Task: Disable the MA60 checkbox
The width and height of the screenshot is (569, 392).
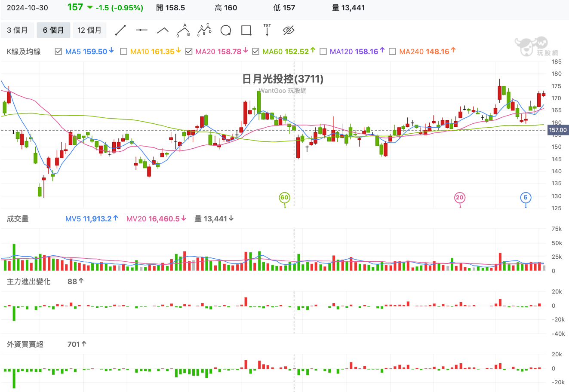Action: pyautogui.click(x=255, y=51)
